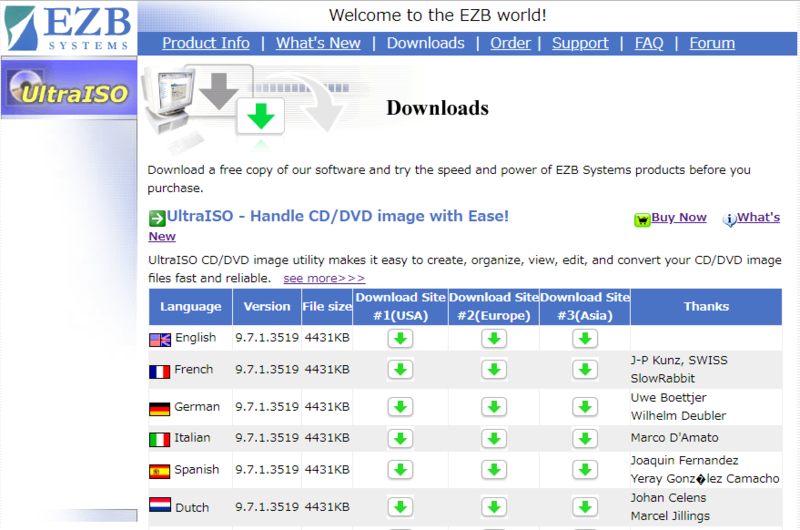The height and width of the screenshot is (530, 800).
Task: Download Italian version from USA site #1
Action: click(400, 439)
